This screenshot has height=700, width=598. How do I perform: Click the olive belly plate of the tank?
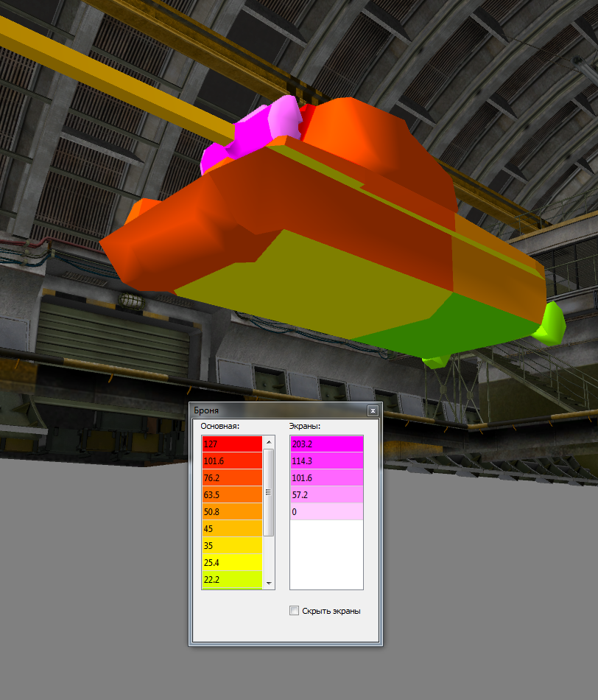(x=312, y=286)
